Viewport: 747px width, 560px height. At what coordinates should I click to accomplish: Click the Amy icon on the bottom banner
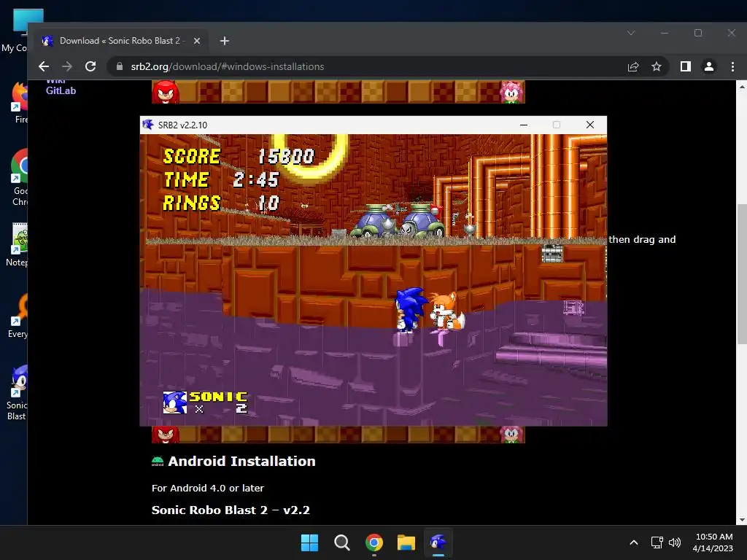click(511, 435)
